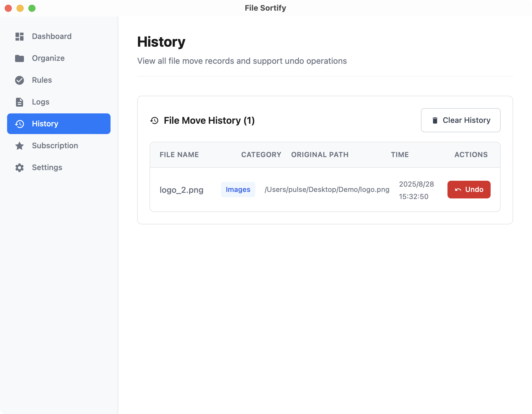Click the Dashboard grid icon
This screenshot has height=414, width=532.
20,37
